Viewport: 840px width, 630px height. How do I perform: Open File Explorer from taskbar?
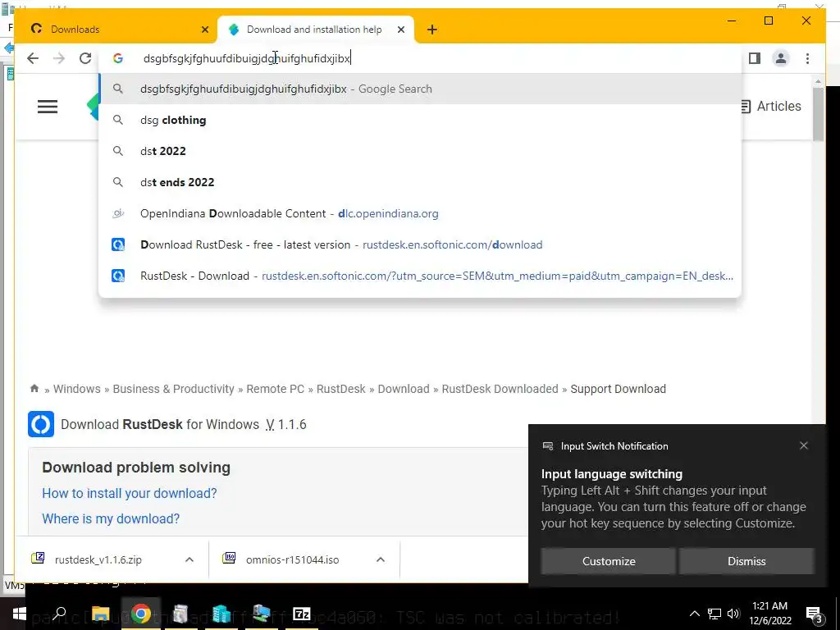pos(100,614)
